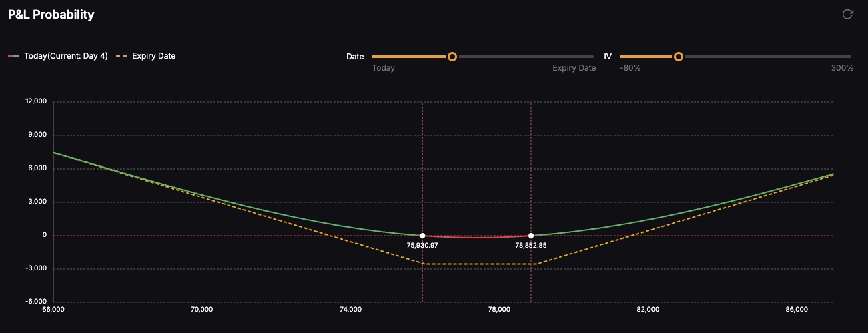
Task: Click the 82,000 x-axis label
Action: pyautogui.click(x=648, y=310)
